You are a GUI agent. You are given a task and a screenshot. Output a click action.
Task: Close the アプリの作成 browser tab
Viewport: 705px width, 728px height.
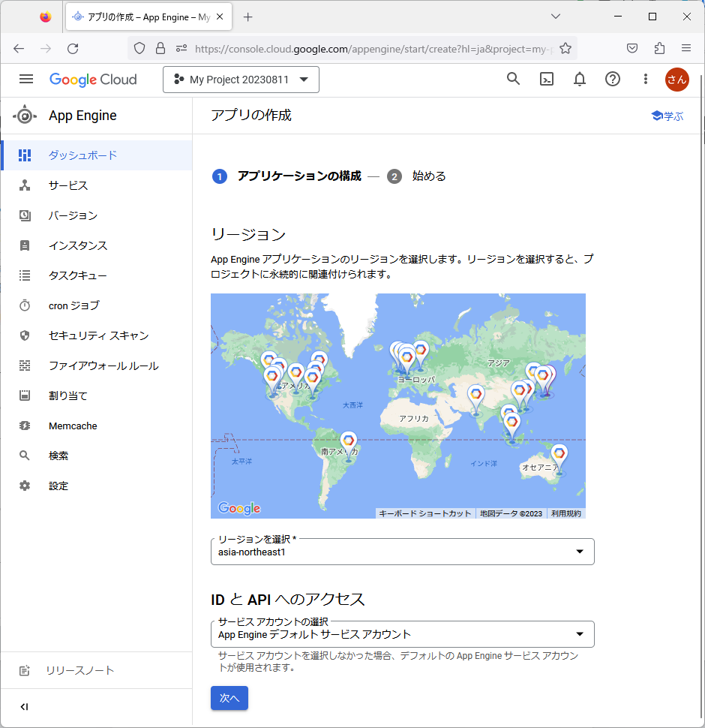220,17
